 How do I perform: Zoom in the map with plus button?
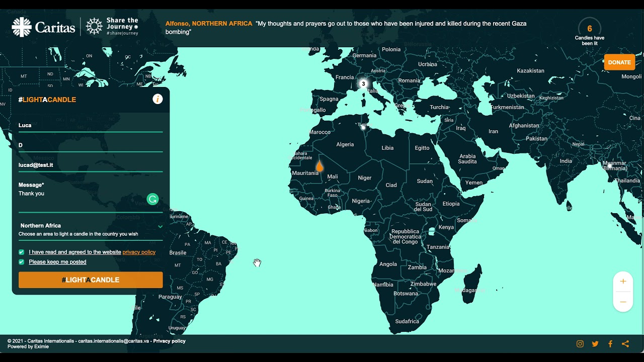pos(623,282)
